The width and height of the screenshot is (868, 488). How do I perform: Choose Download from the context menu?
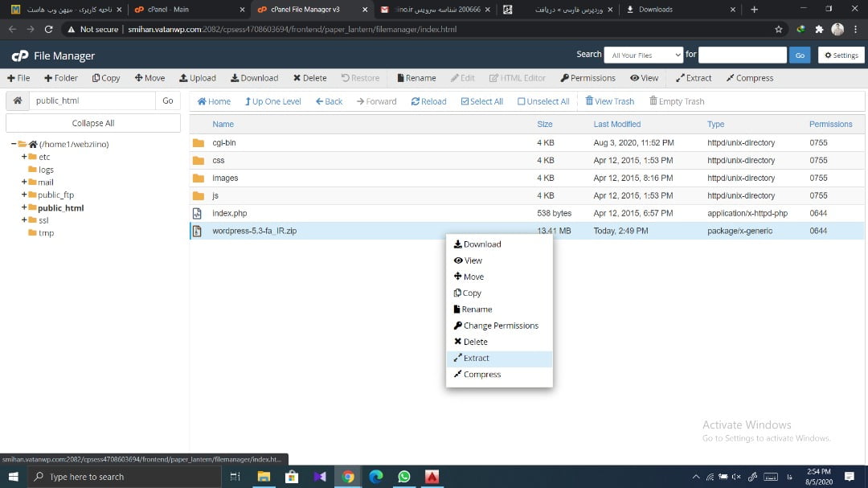tap(499, 244)
